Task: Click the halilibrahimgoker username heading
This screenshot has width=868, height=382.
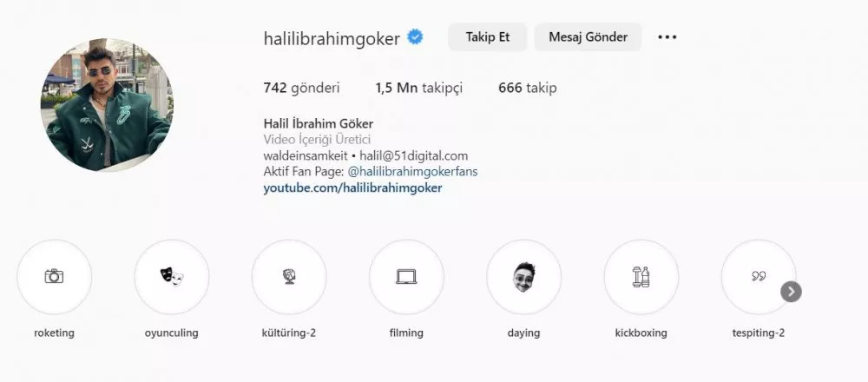Action: 332,38
